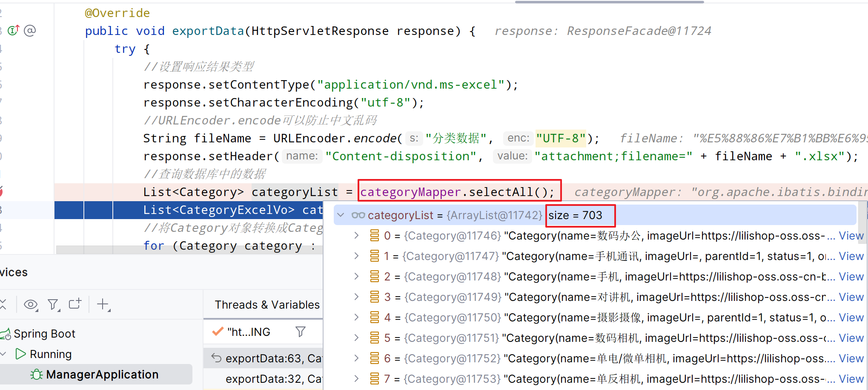Screen dimensions: 868x390
Task: Open View link for element 0 数码办公
Action: 851,236
